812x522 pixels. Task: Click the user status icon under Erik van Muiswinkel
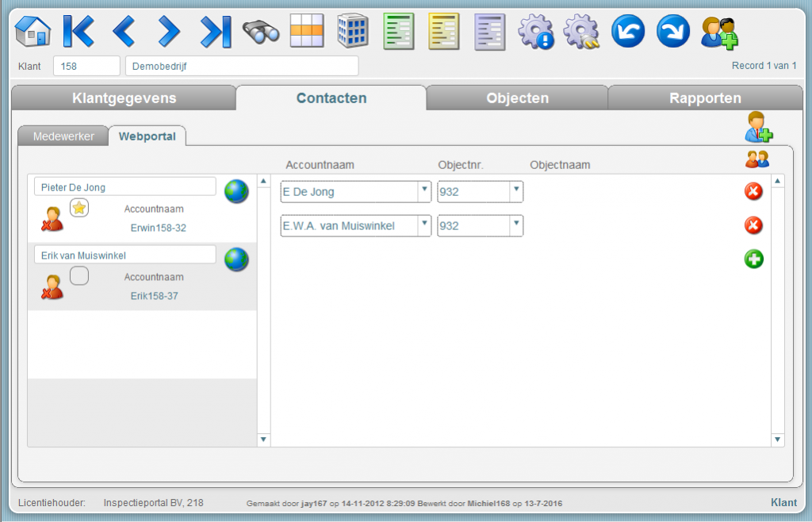point(52,287)
